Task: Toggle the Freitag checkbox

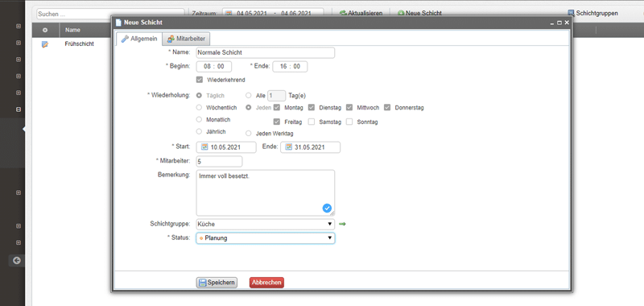Action: [277, 122]
